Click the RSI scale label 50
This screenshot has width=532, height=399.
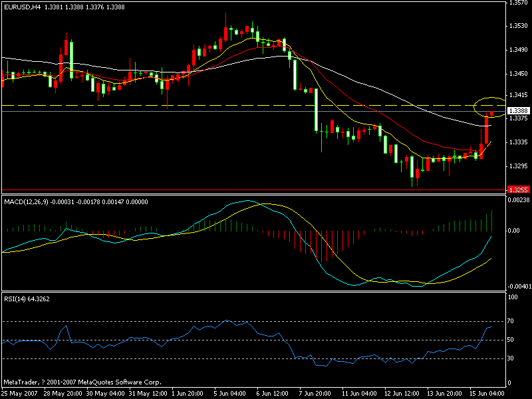point(510,340)
